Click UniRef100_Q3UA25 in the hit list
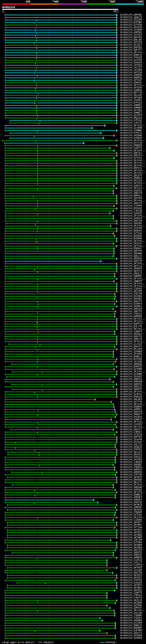This screenshot has width=146, height=644. tap(131, 213)
